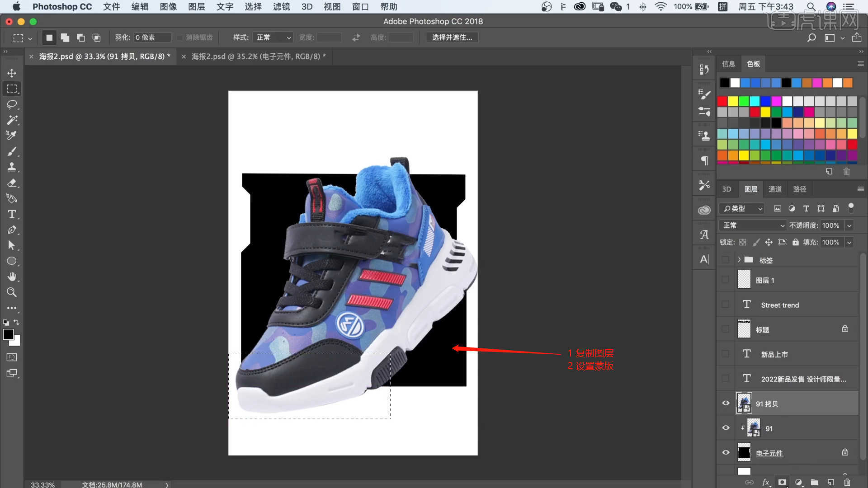Open the Layers panel menu
The width and height of the screenshot is (868, 488).
click(x=860, y=189)
